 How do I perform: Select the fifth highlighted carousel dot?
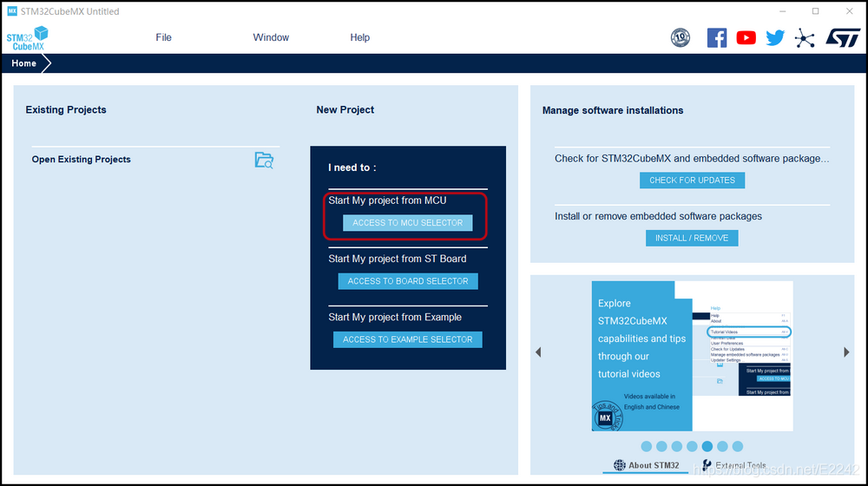point(707,446)
